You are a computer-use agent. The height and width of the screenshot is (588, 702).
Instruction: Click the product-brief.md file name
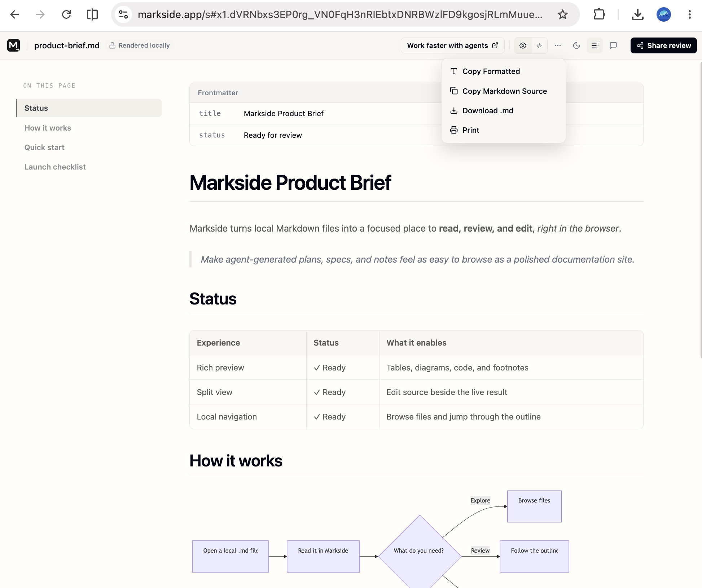click(x=67, y=45)
